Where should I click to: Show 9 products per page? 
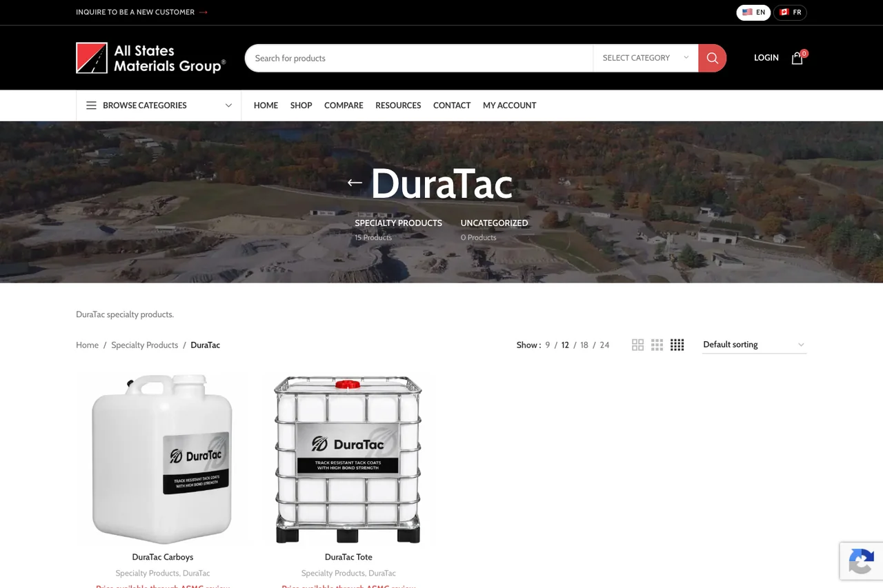tap(548, 345)
